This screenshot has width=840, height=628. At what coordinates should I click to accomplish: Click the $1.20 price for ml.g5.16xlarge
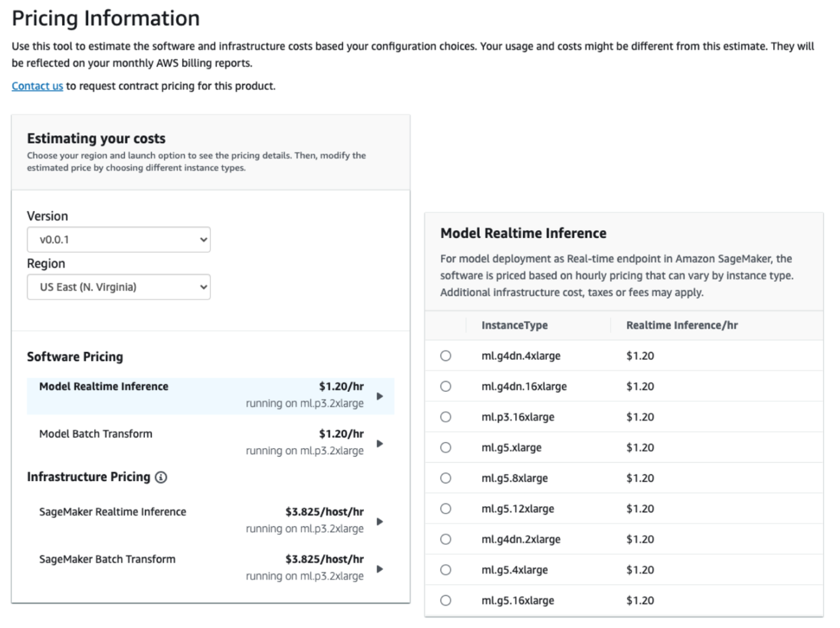[640, 600]
